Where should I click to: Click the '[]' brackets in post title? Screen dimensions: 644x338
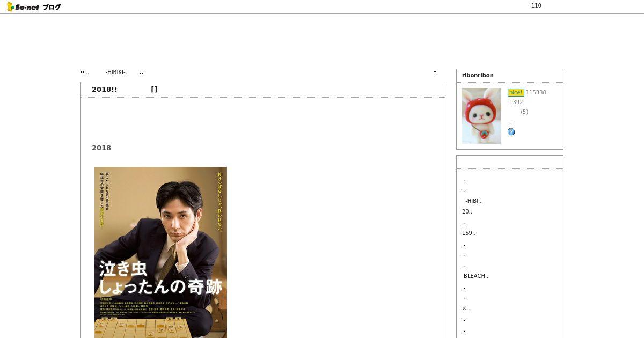[154, 89]
